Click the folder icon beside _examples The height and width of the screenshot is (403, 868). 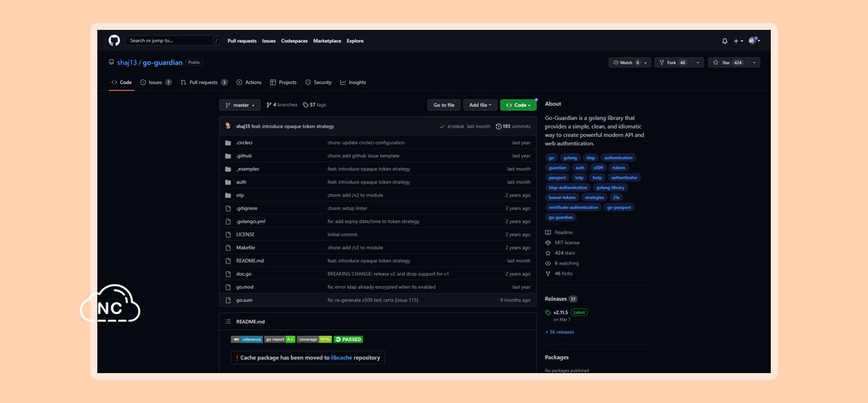228,169
